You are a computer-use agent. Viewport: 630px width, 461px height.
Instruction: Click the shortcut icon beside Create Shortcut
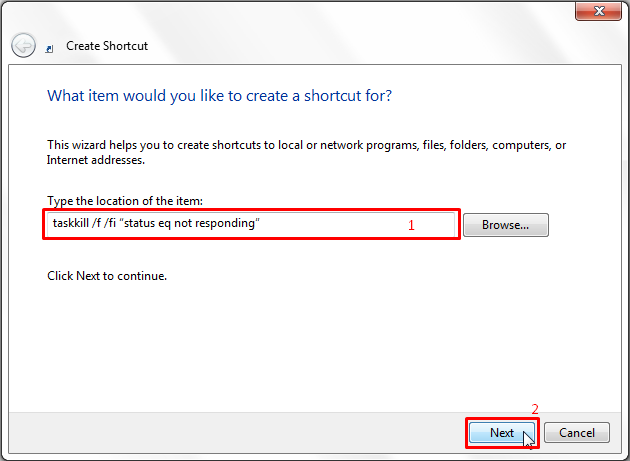click(50, 47)
